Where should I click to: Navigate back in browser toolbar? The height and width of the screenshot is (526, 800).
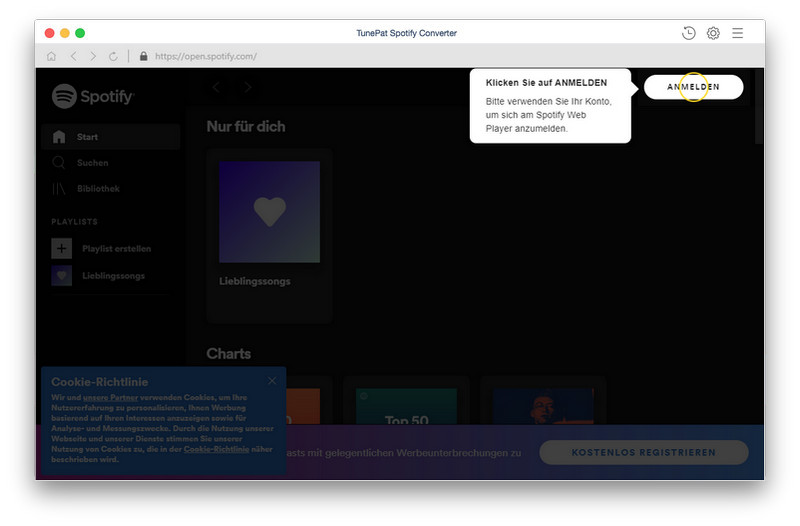coord(74,56)
